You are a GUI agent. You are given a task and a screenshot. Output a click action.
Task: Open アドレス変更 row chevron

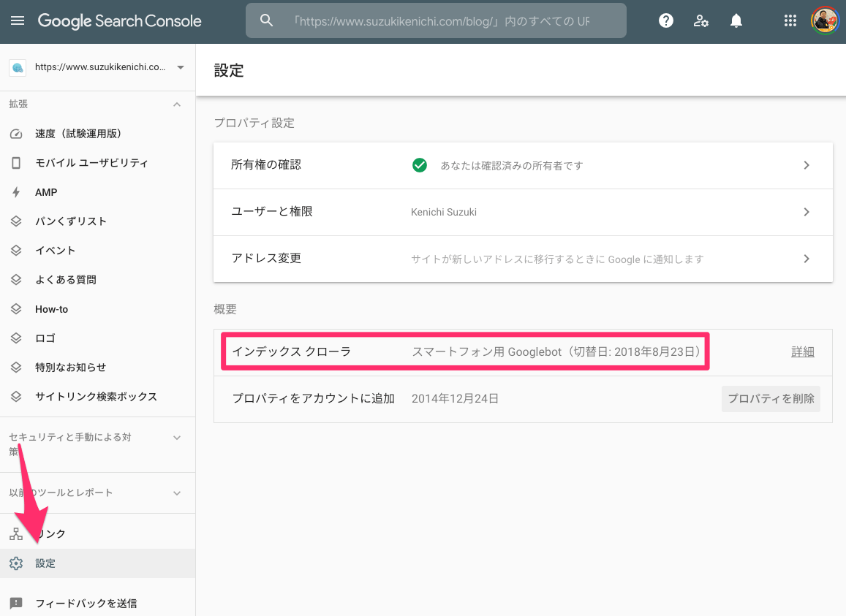click(x=806, y=259)
